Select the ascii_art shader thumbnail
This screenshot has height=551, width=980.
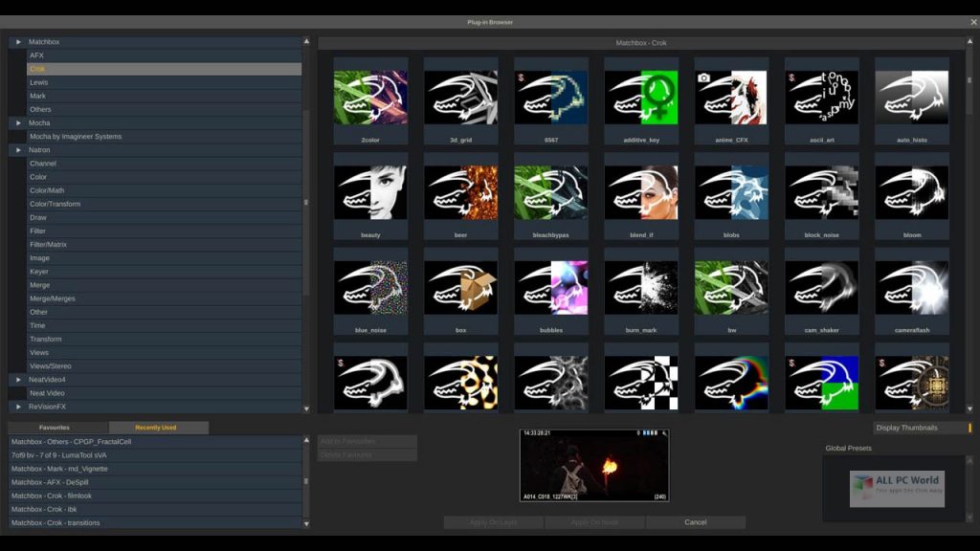click(x=822, y=98)
